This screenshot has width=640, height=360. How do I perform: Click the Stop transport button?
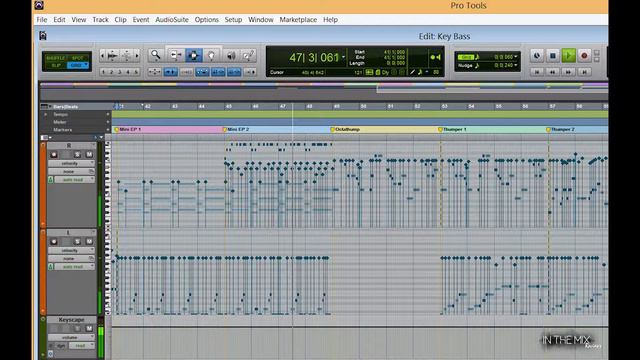[x=553, y=56]
